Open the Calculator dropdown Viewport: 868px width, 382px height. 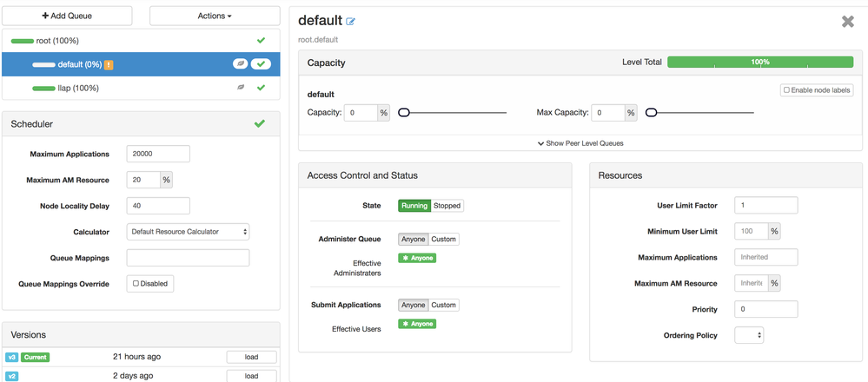point(189,232)
